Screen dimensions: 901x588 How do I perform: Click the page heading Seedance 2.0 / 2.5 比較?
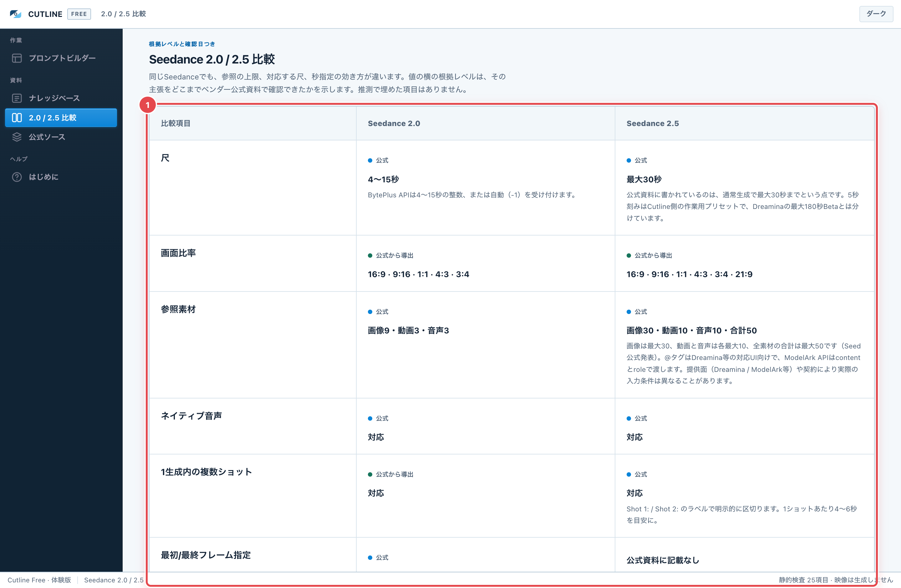[211, 59]
